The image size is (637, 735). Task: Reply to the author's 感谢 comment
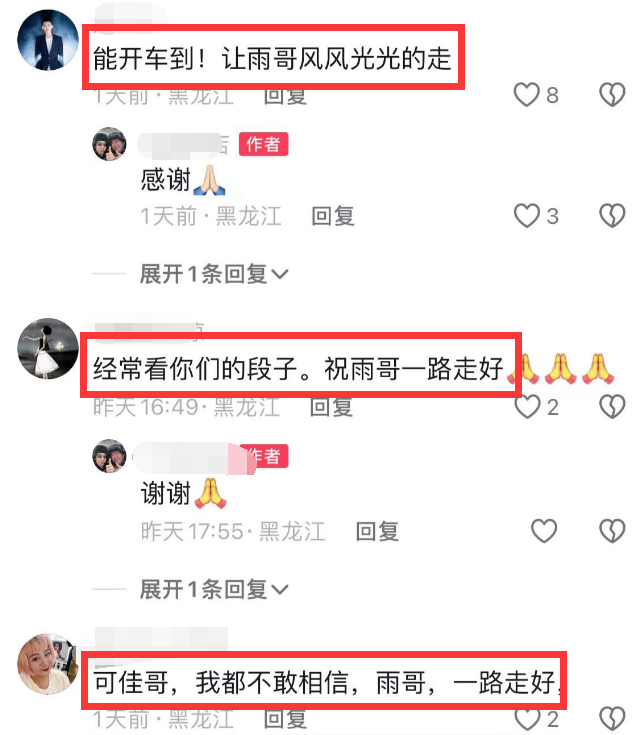click(x=333, y=216)
